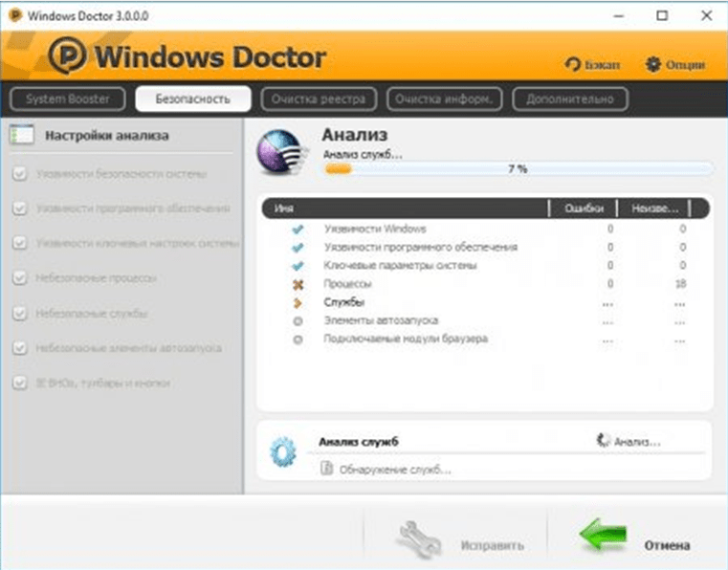Viewport: 728px width, 570px height.
Task: Click the Ошибки column header
Action: pyautogui.click(x=584, y=208)
